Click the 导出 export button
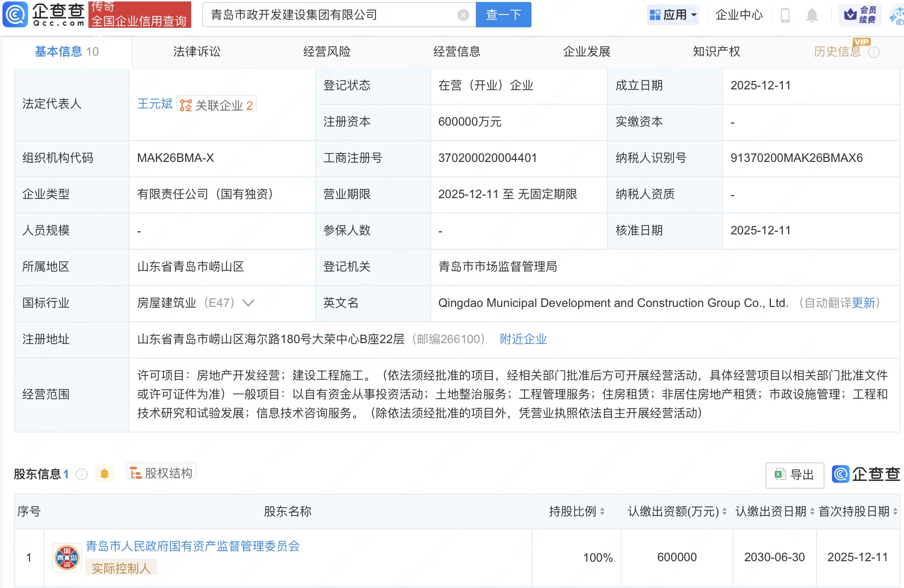The width and height of the screenshot is (904, 588). click(795, 475)
